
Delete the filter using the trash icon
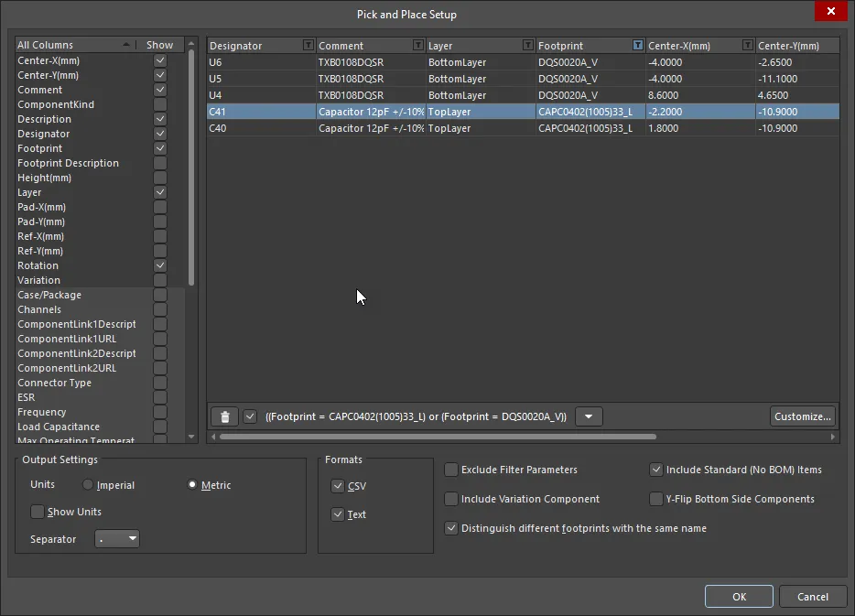(x=224, y=416)
